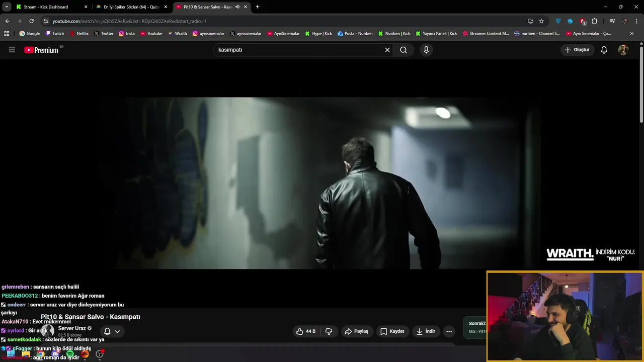Share the video via Paylaş button
Screen dimensions: 644x362
(357, 331)
